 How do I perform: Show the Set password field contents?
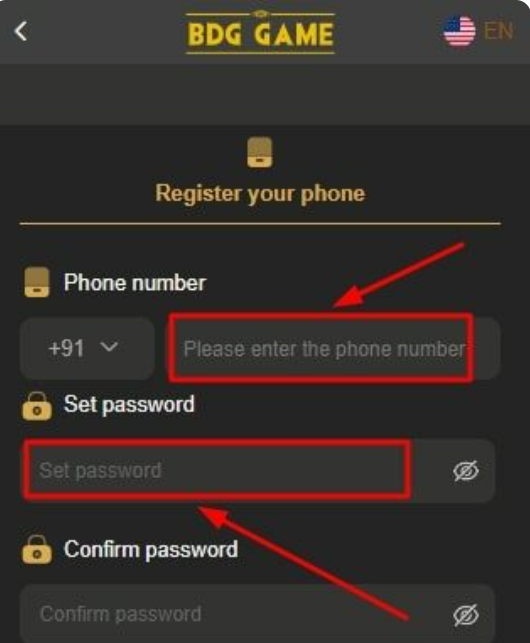click(466, 470)
